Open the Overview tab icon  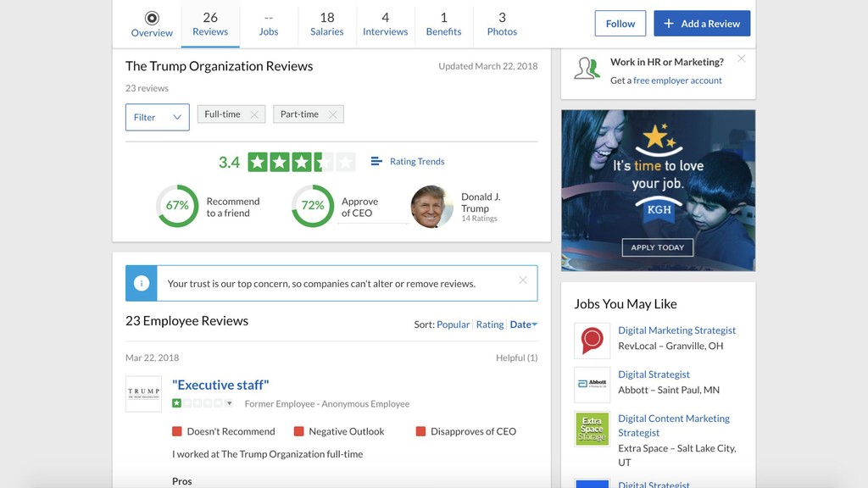point(152,18)
